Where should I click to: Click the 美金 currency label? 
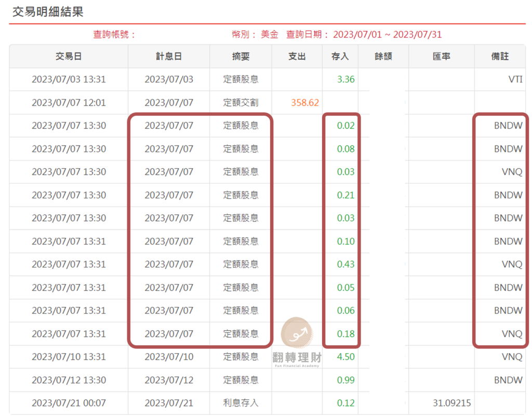click(x=271, y=34)
